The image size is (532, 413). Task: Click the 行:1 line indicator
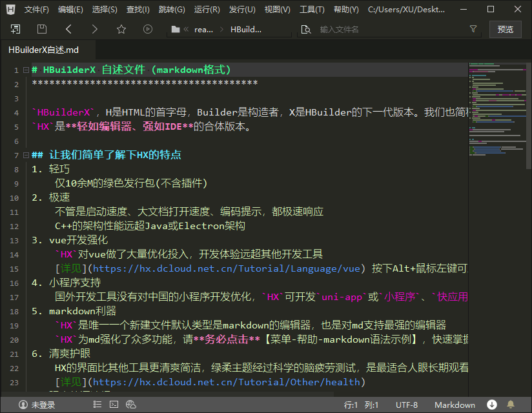point(351,405)
